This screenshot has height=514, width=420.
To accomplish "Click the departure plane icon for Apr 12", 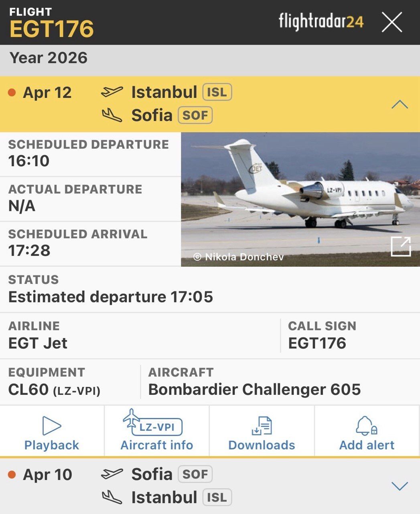I will [x=112, y=92].
